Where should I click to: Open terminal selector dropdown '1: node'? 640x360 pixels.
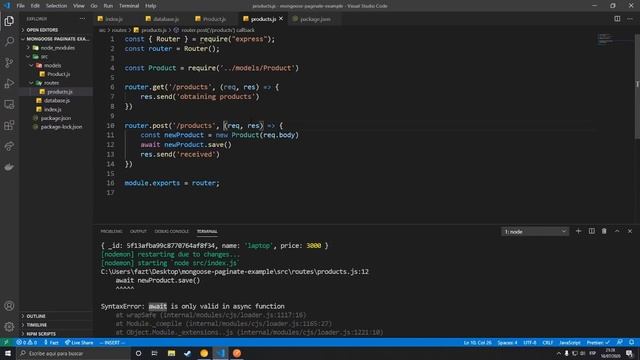[535, 231]
